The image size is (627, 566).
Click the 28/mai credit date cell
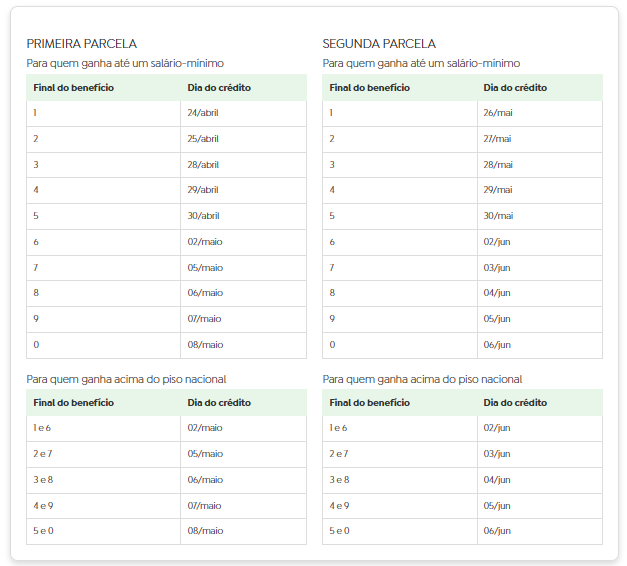(x=498, y=165)
